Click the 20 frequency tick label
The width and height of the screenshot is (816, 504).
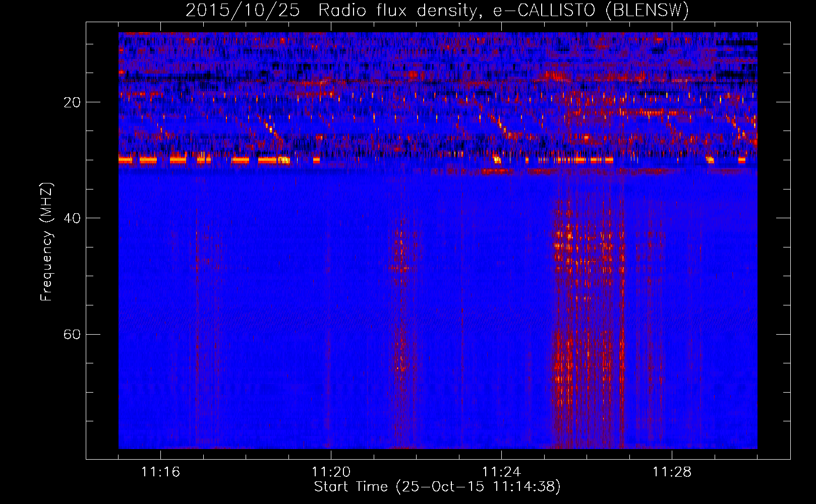click(x=72, y=102)
